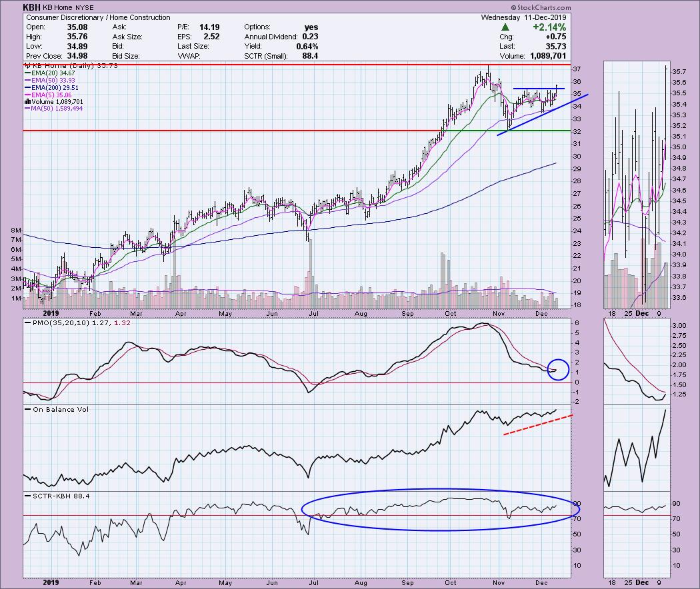Click the SCTR (Small) label in the header
The image size is (700, 589).
(x=266, y=56)
